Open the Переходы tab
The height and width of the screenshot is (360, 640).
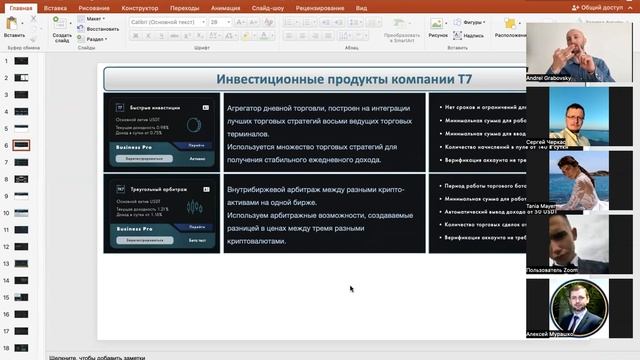(x=184, y=8)
